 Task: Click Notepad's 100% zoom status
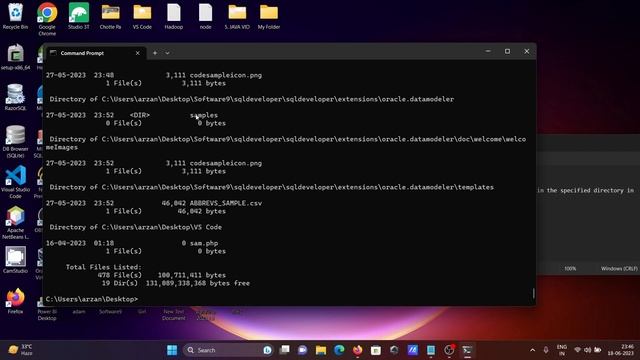(570, 269)
